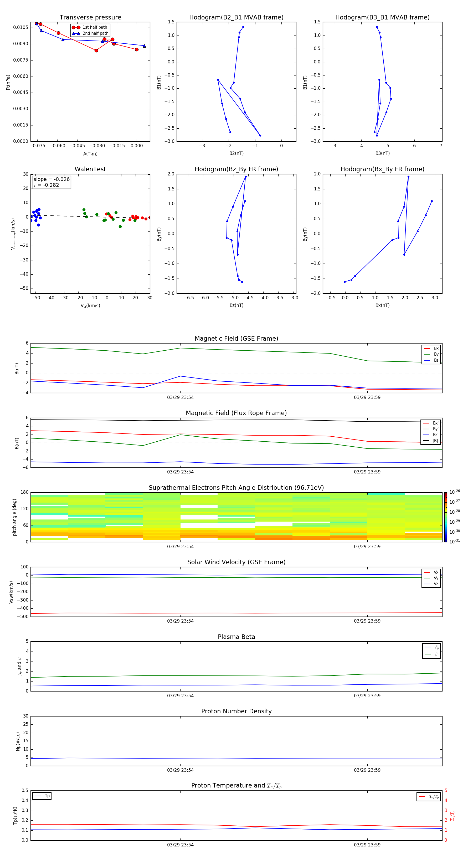Image resolution: width=473 pixels, height=868 pixels.
Task: Click red Vx line in Solar Wind Velocity plot
Action: (236, 613)
